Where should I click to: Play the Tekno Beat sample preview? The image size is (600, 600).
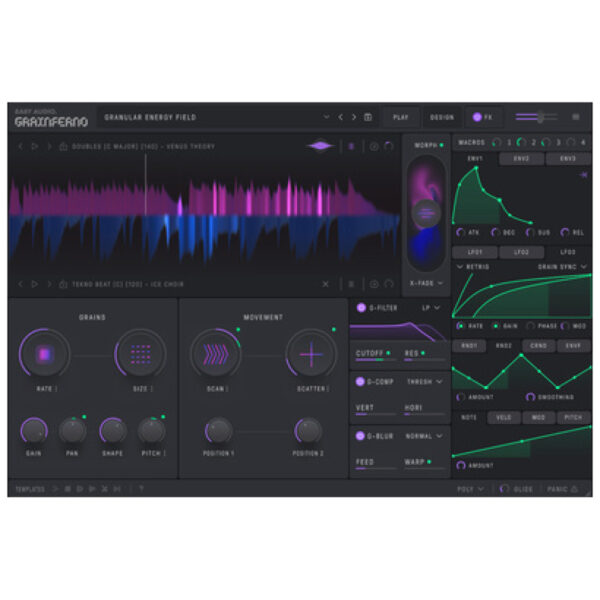pyautogui.click(x=34, y=284)
